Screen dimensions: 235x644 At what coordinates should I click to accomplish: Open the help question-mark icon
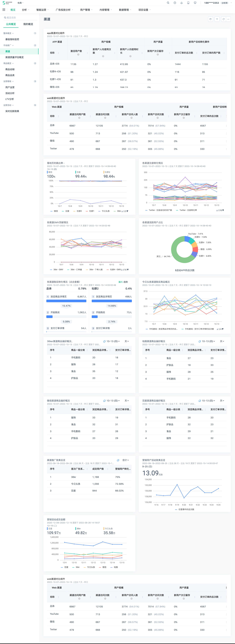pyautogui.click(x=175, y=3)
